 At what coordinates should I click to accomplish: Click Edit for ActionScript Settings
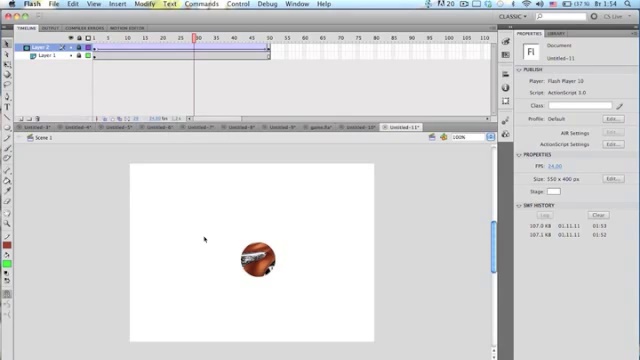pyautogui.click(x=613, y=144)
